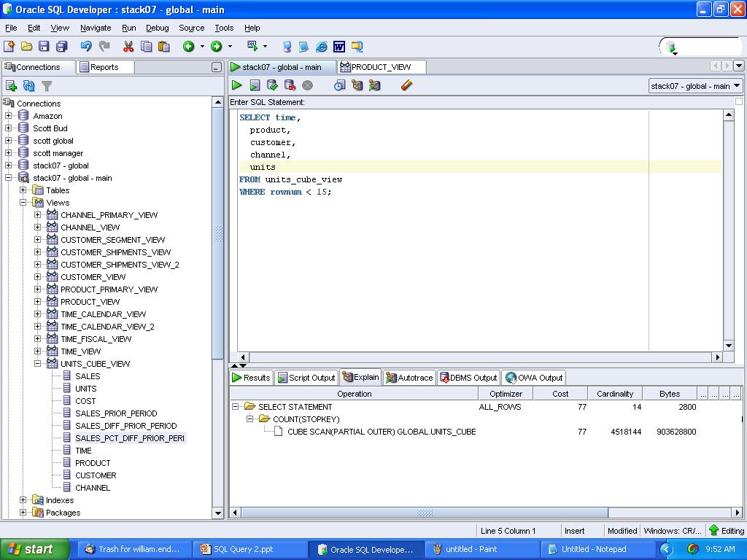The width and height of the screenshot is (747, 560).
Task: Click the horizontal scrollbar thumb in Explain pane
Action: (425, 513)
